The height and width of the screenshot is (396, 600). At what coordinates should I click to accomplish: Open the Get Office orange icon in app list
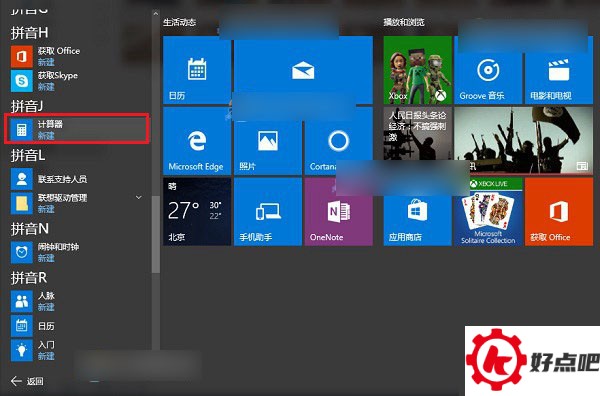pos(21,56)
